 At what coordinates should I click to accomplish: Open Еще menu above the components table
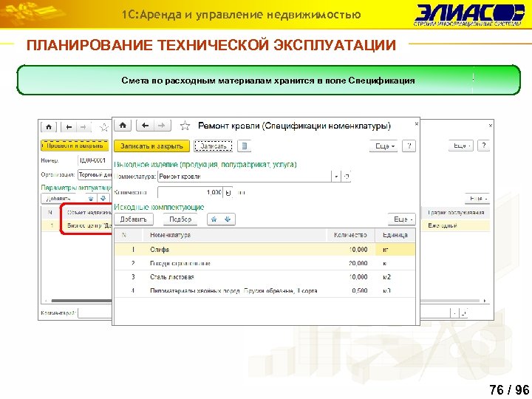point(402,219)
